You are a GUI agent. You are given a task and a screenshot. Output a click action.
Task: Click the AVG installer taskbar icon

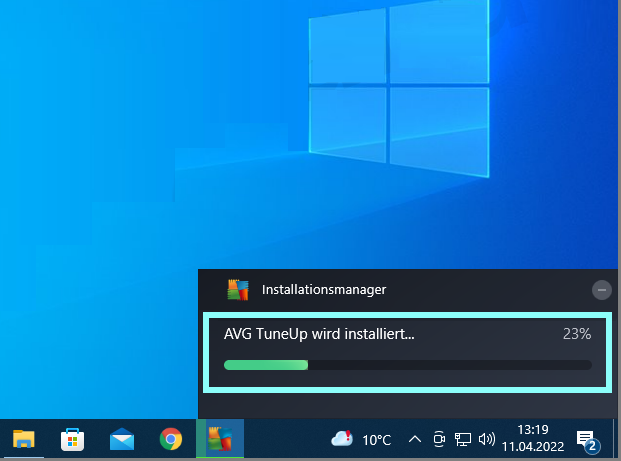click(220, 438)
